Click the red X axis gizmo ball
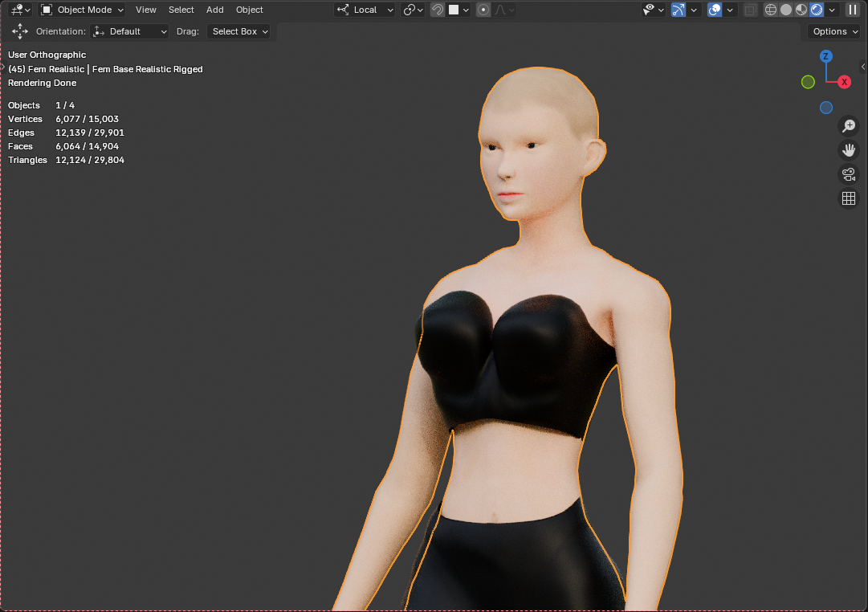The image size is (868, 612). 844,82
